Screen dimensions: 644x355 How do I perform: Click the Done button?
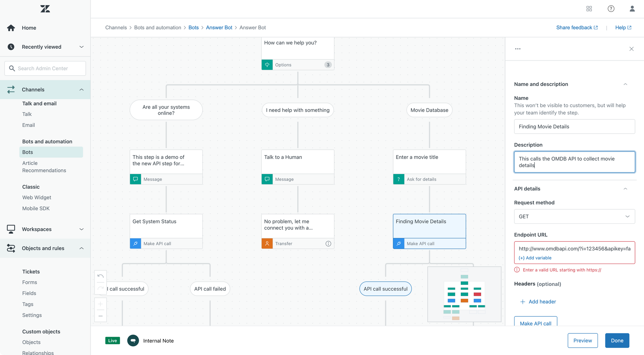click(617, 341)
